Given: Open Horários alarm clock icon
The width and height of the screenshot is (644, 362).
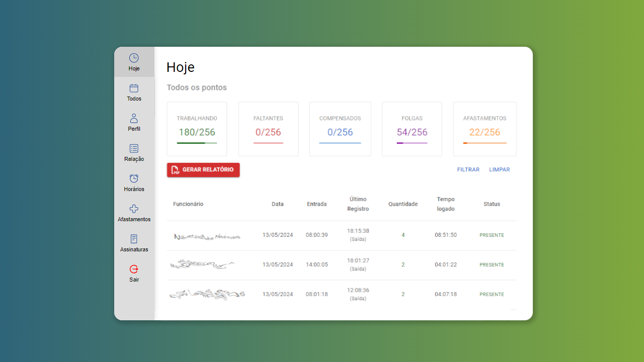Looking at the screenshot, I should [x=134, y=179].
